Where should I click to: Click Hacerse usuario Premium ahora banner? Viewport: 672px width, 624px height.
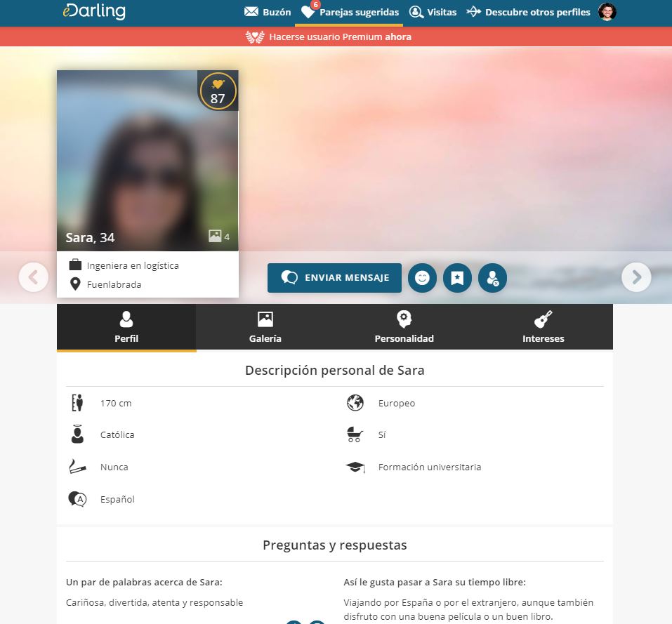coord(336,36)
